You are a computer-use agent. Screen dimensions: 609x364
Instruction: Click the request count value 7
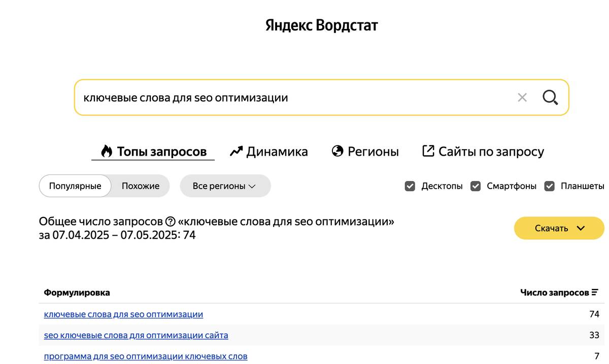pos(597,356)
